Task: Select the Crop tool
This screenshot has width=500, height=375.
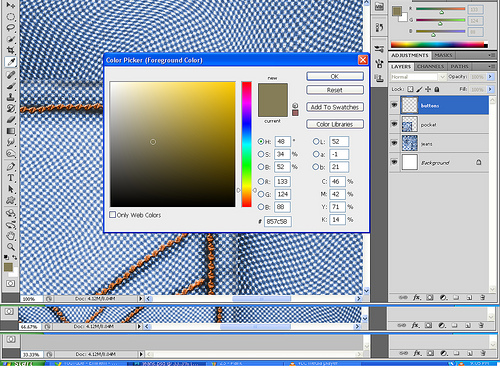Action: pyautogui.click(x=11, y=50)
